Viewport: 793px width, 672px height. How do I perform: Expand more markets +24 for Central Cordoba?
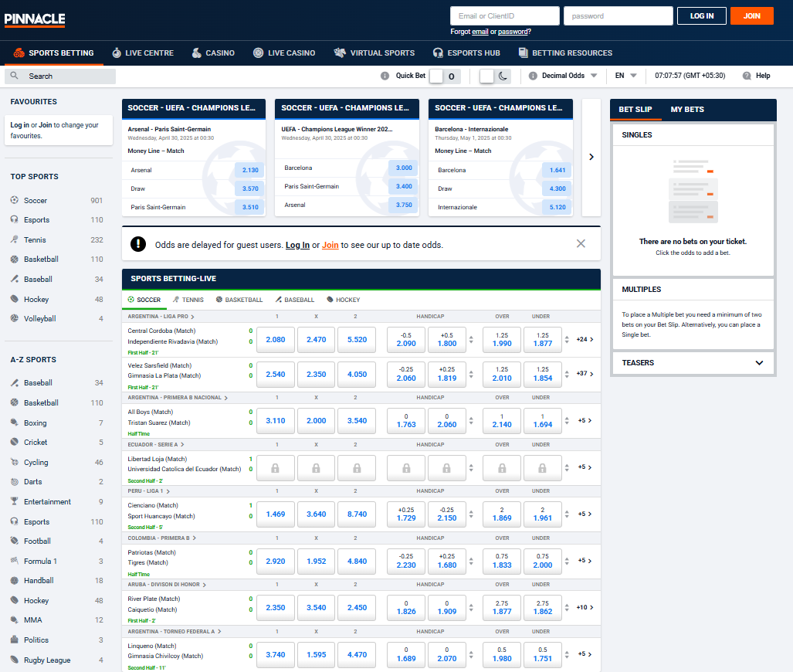pyautogui.click(x=585, y=339)
